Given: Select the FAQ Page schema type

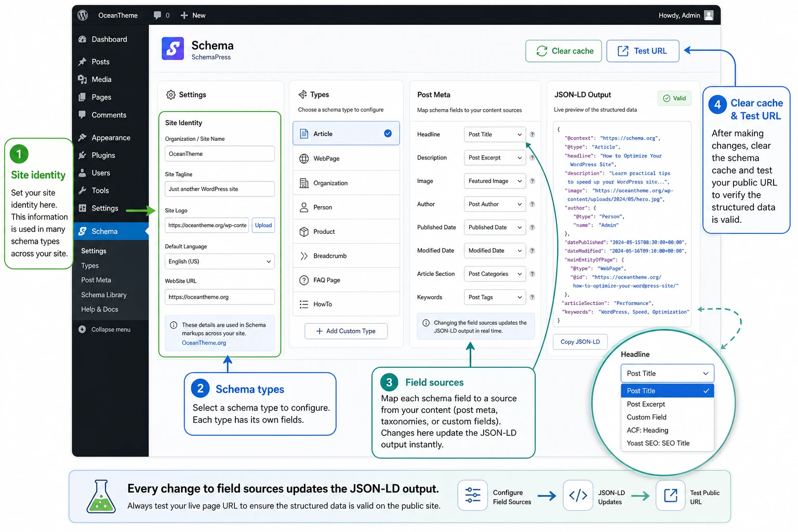Looking at the screenshot, I should (346, 280).
